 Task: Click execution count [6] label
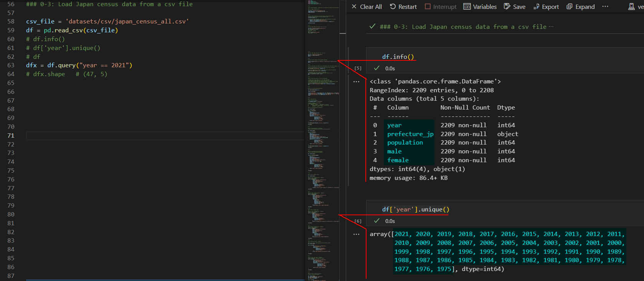coord(358,221)
